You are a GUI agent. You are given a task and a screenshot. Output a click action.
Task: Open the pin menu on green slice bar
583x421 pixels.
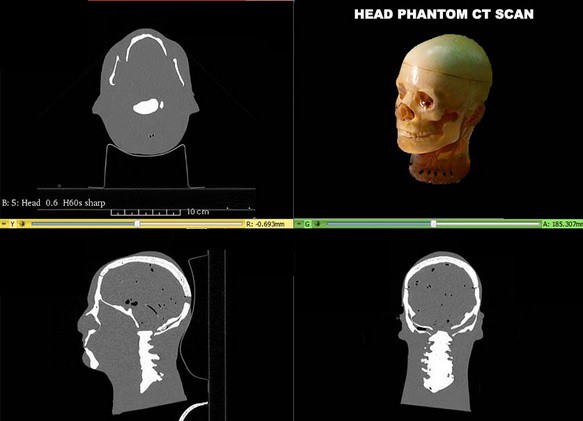coord(299,224)
